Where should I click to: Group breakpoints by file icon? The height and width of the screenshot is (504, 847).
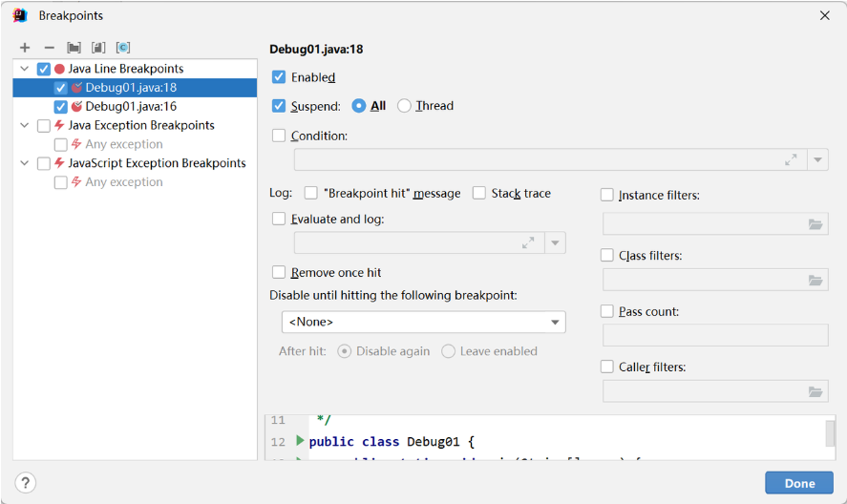[x=98, y=48]
